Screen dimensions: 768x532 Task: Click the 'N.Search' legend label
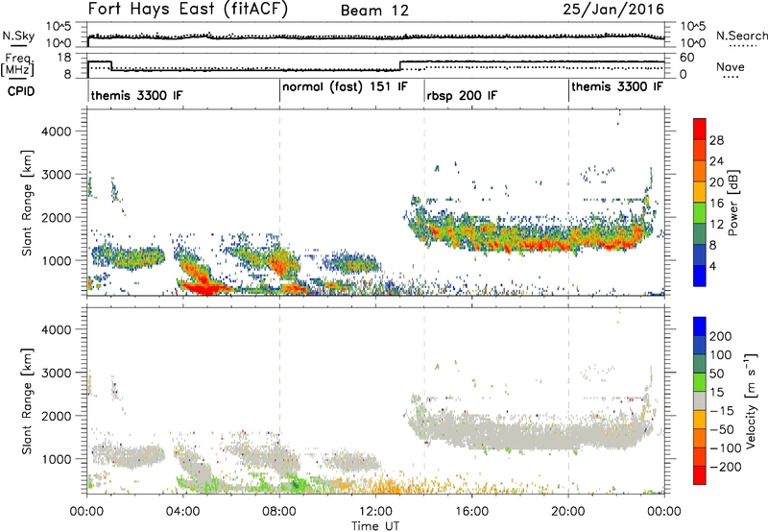[741, 36]
